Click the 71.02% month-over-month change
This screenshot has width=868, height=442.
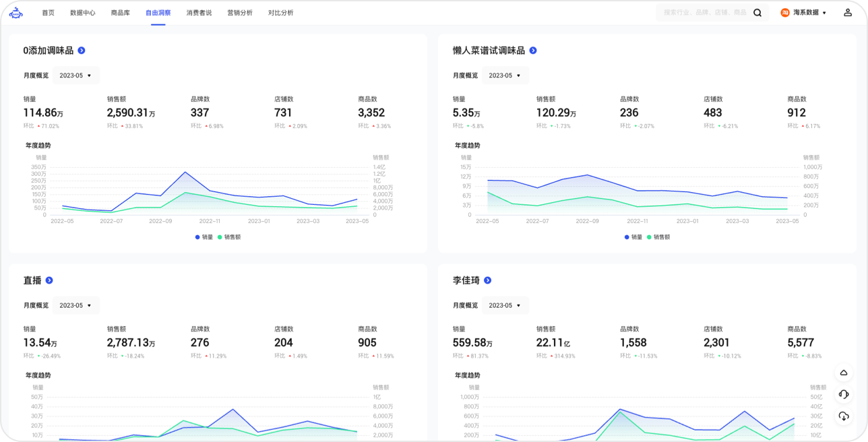click(x=50, y=126)
